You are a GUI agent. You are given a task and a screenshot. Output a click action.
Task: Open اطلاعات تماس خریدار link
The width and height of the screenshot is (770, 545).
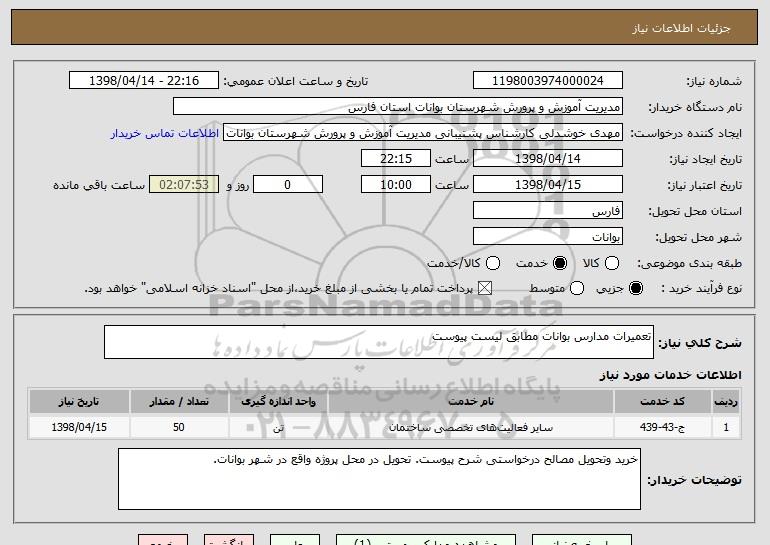[165, 133]
